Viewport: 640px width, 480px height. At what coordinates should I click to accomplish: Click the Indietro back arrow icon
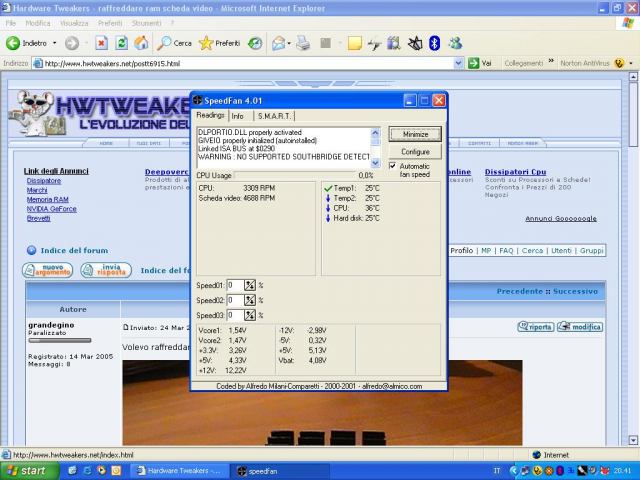(13, 43)
